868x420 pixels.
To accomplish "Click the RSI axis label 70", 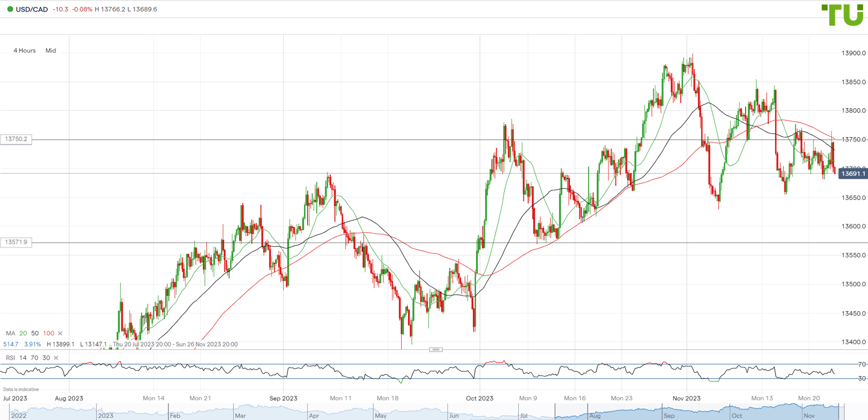I will tap(862, 364).
